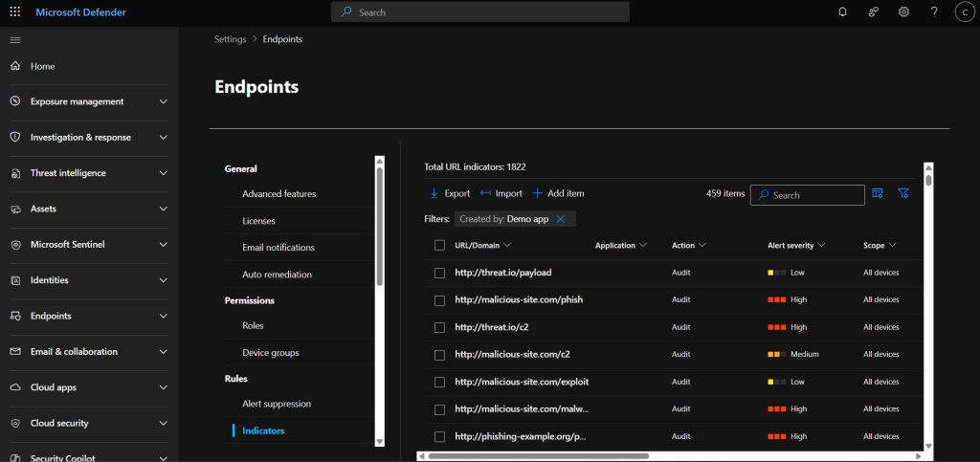This screenshot has width=980, height=462.
Task: Click the indicators table Search field
Action: (x=807, y=195)
